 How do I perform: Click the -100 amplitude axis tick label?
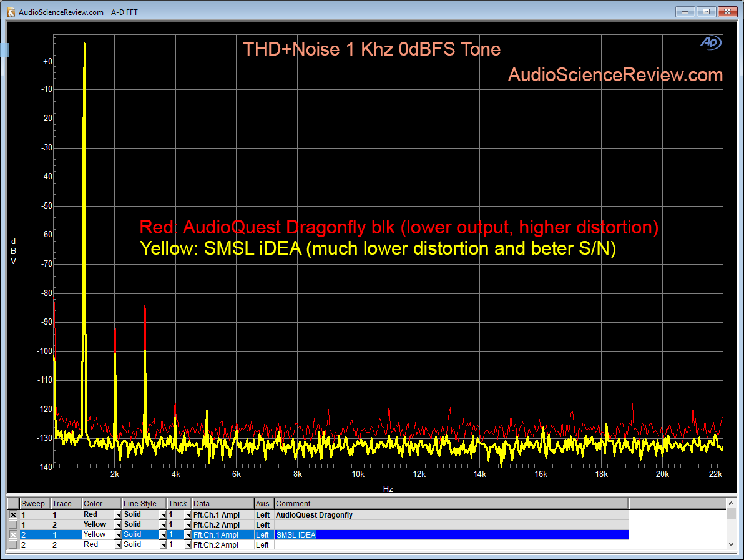[x=44, y=351]
